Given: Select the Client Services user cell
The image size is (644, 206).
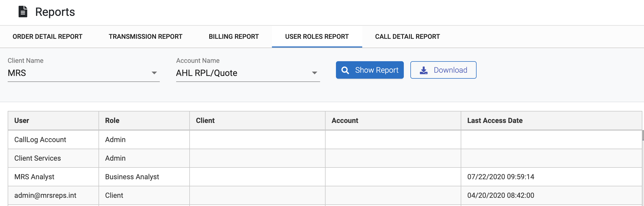Looking at the screenshot, I should [53, 158].
